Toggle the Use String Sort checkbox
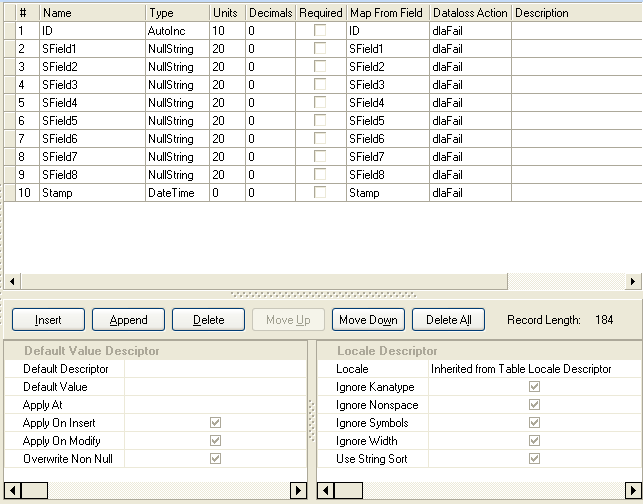The image size is (643, 504). (533, 459)
